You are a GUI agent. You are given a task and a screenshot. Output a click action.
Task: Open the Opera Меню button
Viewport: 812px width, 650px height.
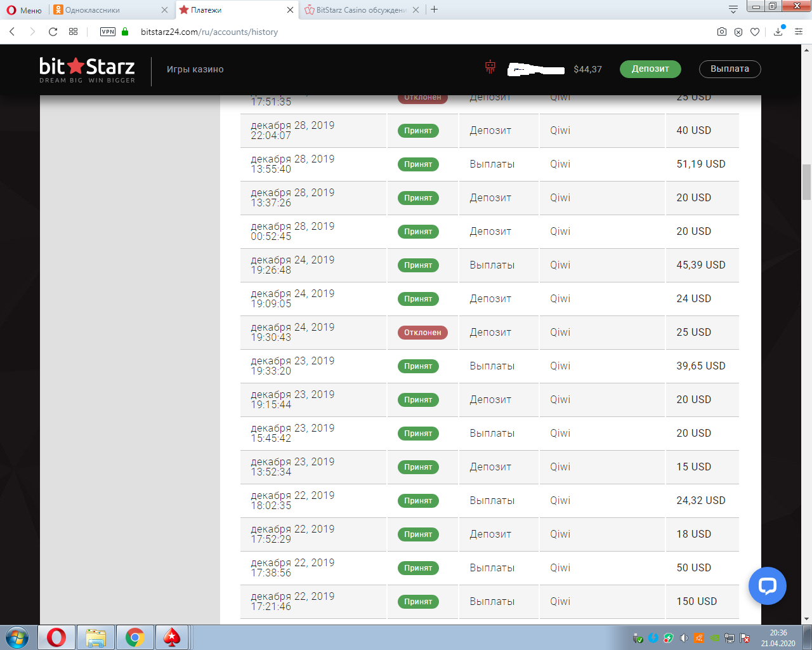pos(24,10)
